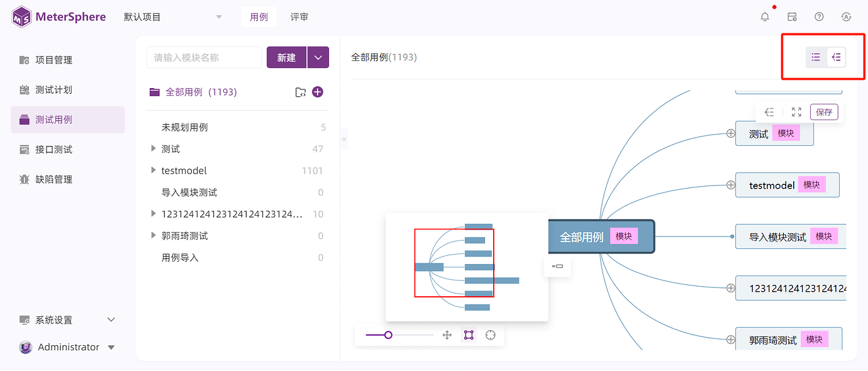The width and height of the screenshot is (868, 371).
Task: Open the help question mark icon
Action: click(x=819, y=16)
